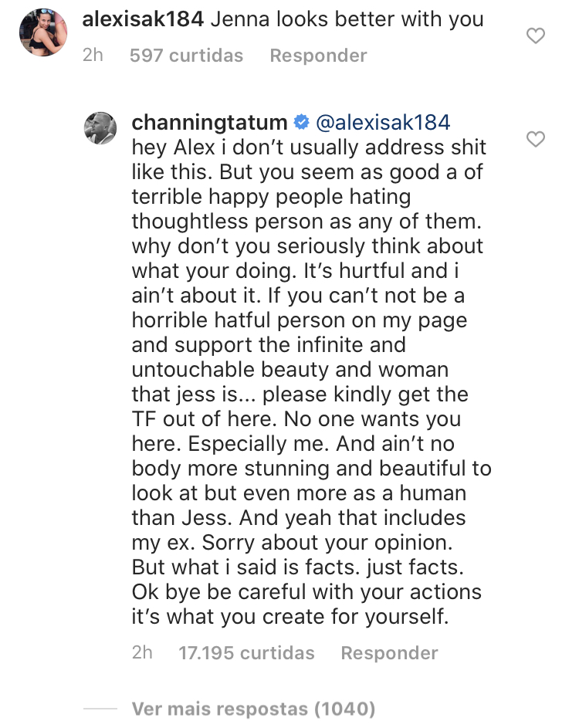Tap Responder under channingtatum's reply
This screenshot has width=579, height=728.
coord(390,653)
